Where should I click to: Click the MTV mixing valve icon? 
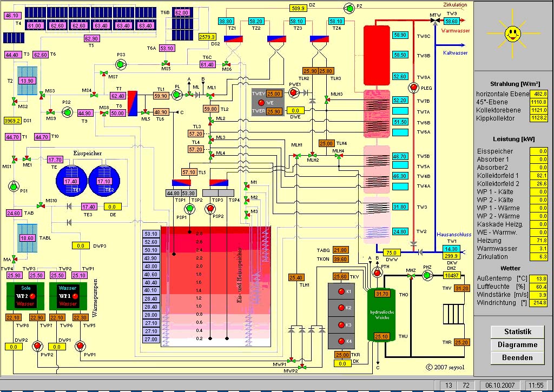pos(435,21)
